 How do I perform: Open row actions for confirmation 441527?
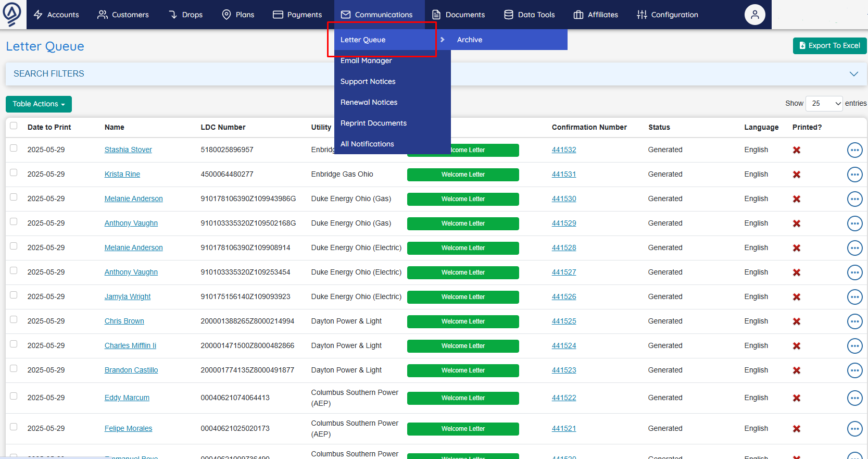854,272
